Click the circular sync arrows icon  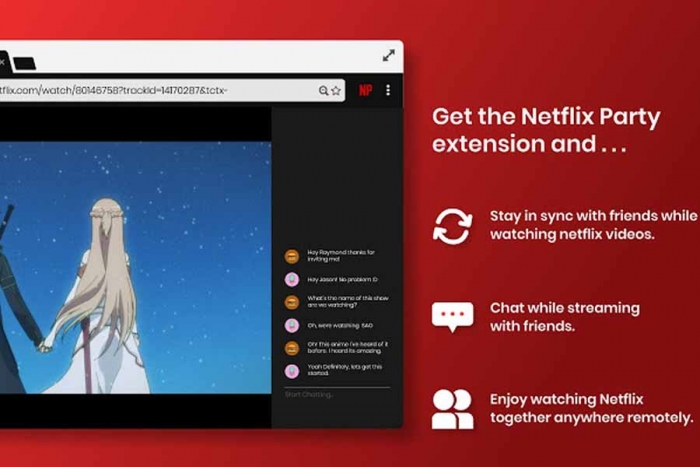pos(452,226)
